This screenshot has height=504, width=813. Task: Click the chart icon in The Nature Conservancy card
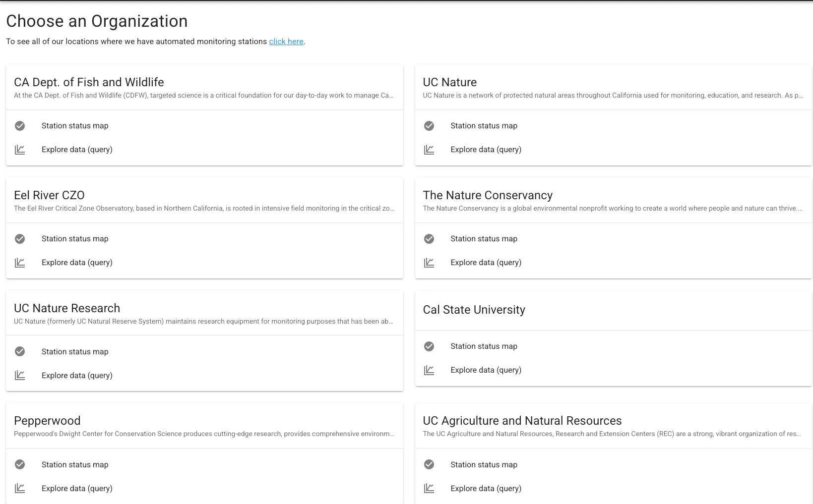point(429,263)
